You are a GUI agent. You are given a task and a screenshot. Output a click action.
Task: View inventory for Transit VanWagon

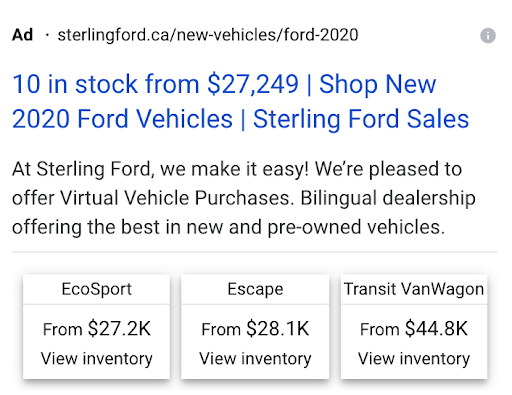pyautogui.click(x=414, y=359)
